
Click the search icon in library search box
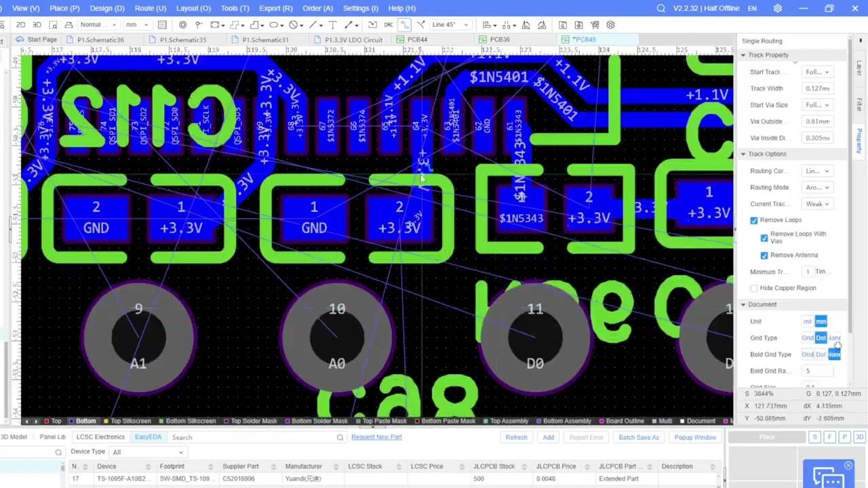(x=340, y=437)
